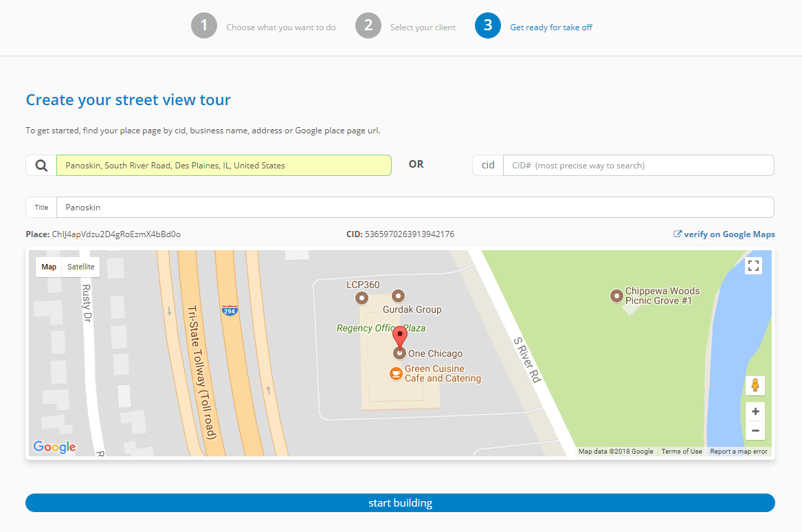
Task: Click the search magnifier icon
Action: tap(41, 165)
